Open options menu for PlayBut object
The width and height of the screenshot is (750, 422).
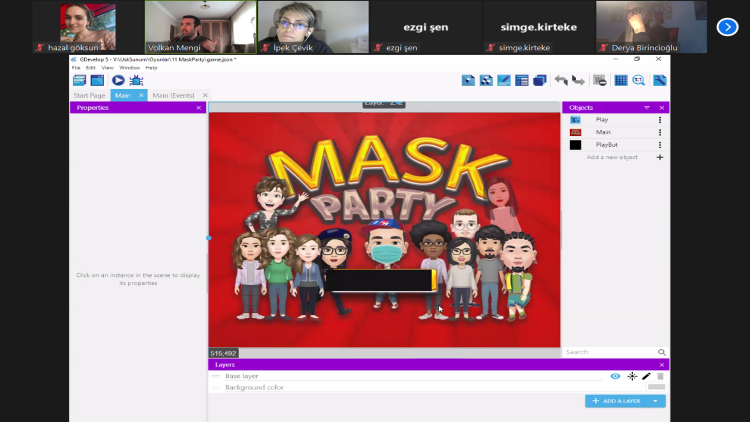(660, 145)
